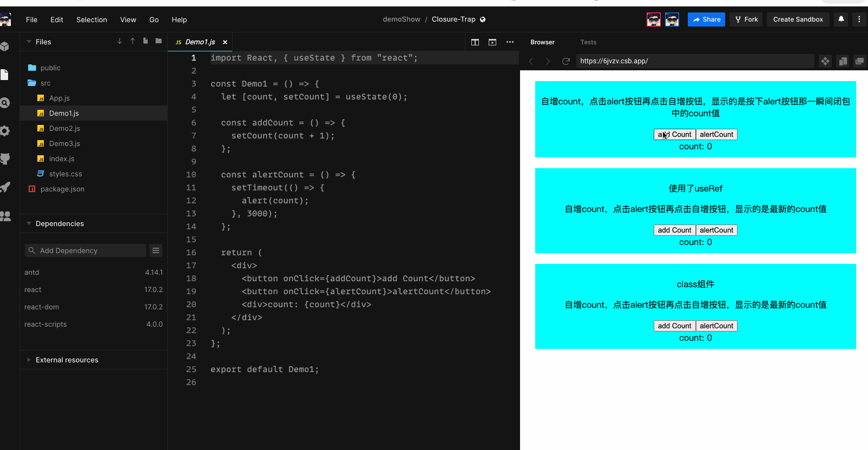The height and width of the screenshot is (450, 868).
Task: Click add Count button in useRef panel
Action: 674,230
